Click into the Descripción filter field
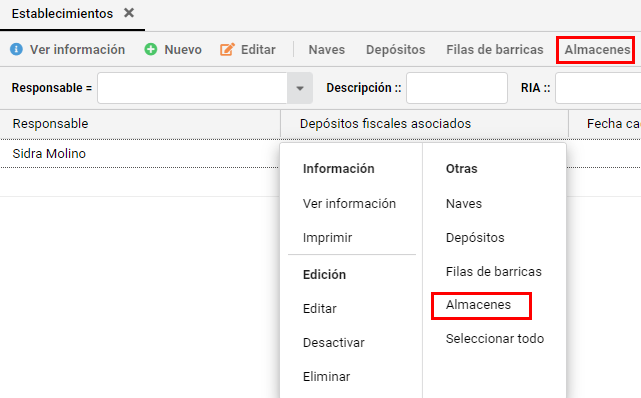 (x=457, y=88)
